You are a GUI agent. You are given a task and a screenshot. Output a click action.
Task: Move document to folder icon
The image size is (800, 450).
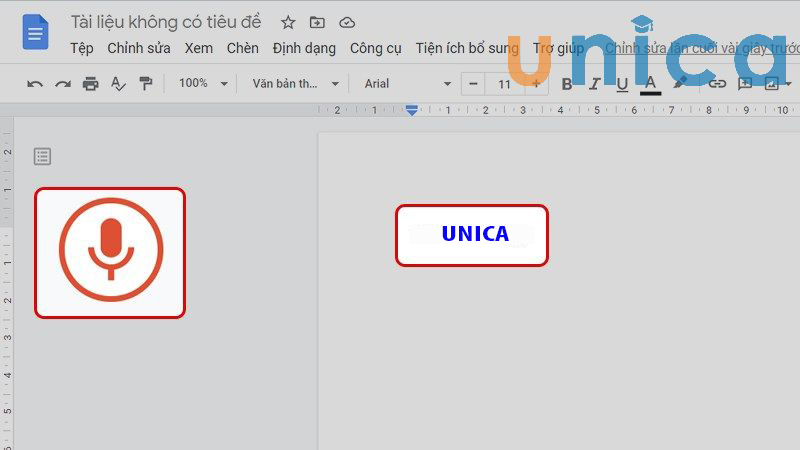pyautogui.click(x=317, y=22)
